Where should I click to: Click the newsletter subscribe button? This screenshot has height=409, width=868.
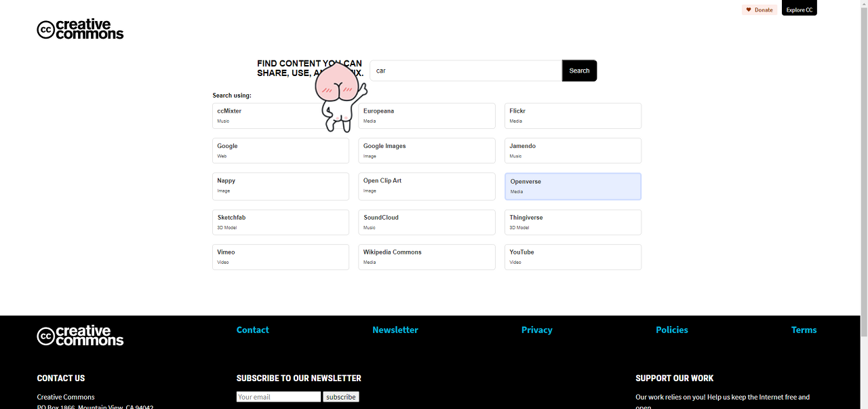[x=341, y=397]
